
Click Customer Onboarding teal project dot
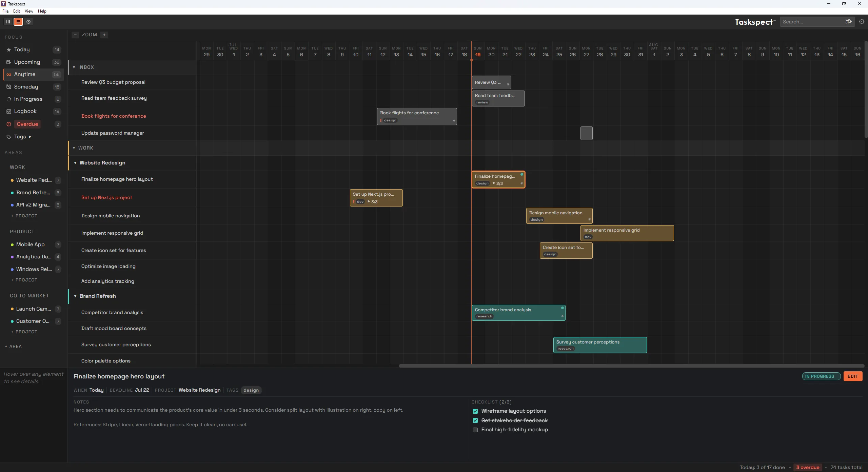(12, 321)
